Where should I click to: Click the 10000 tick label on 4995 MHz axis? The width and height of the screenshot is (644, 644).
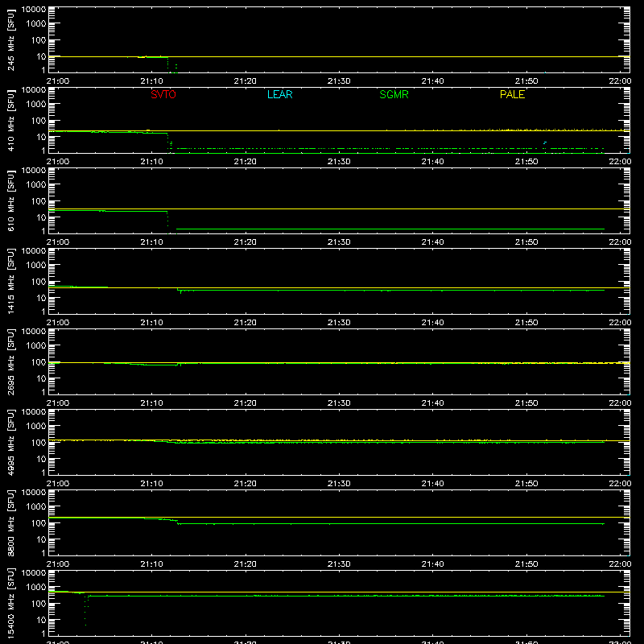34,412
